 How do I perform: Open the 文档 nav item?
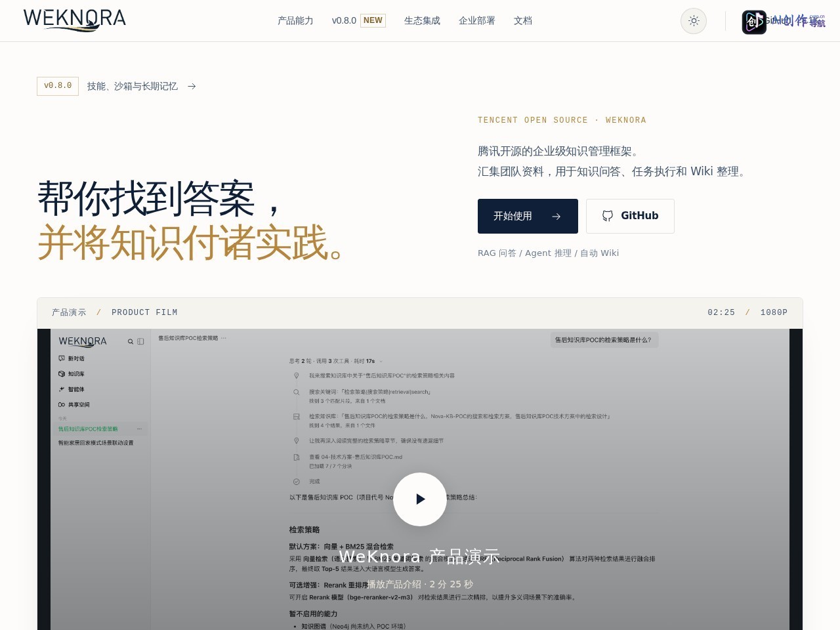coord(523,21)
